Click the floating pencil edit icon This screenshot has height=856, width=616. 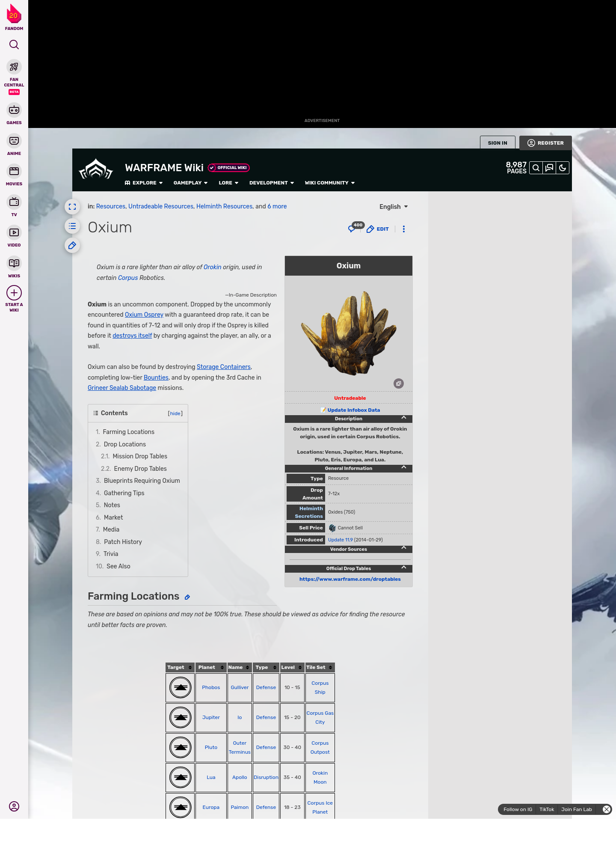[72, 245]
